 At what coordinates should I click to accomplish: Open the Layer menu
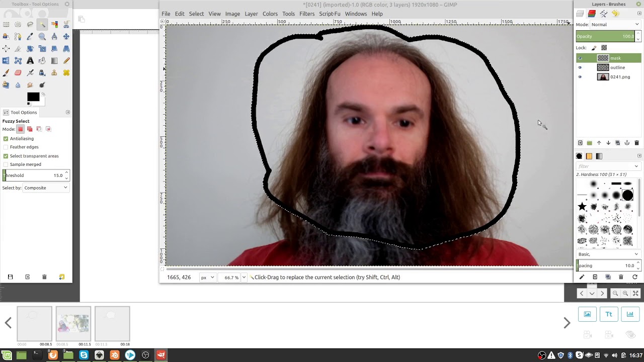tap(251, 14)
